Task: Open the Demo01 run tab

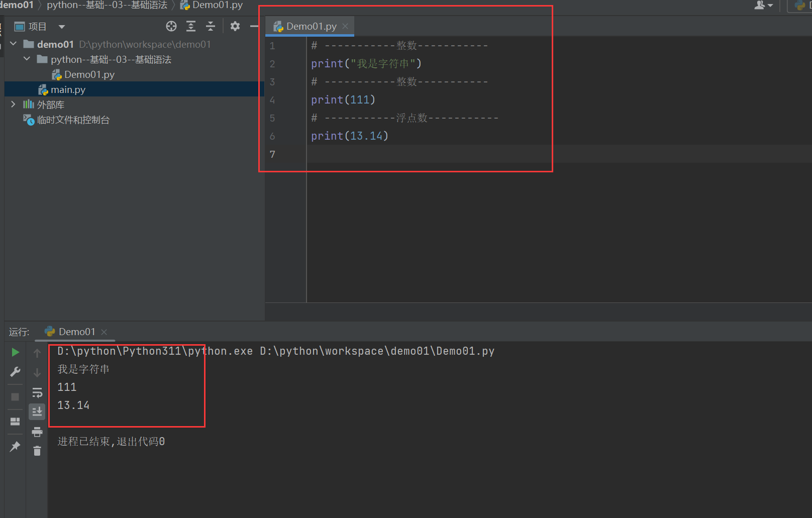Action: (x=76, y=332)
